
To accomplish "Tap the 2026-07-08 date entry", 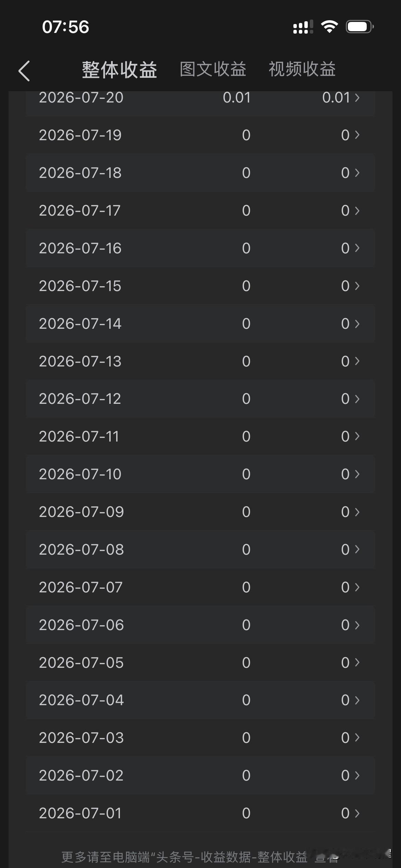I will 81,550.
